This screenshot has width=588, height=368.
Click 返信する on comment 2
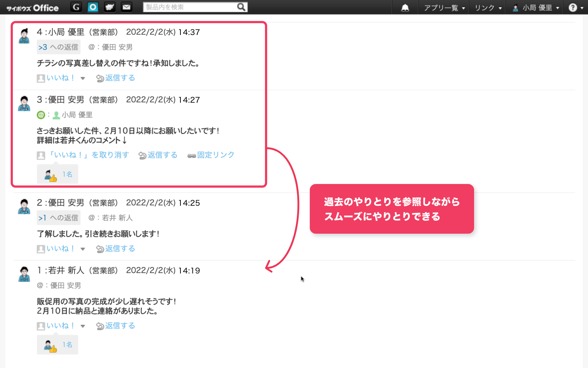pyautogui.click(x=116, y=249)
